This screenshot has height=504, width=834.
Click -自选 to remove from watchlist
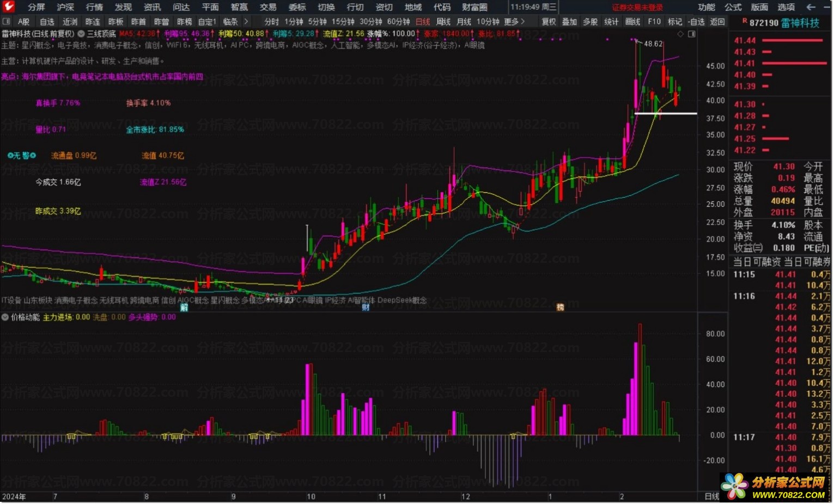[696, 22]
